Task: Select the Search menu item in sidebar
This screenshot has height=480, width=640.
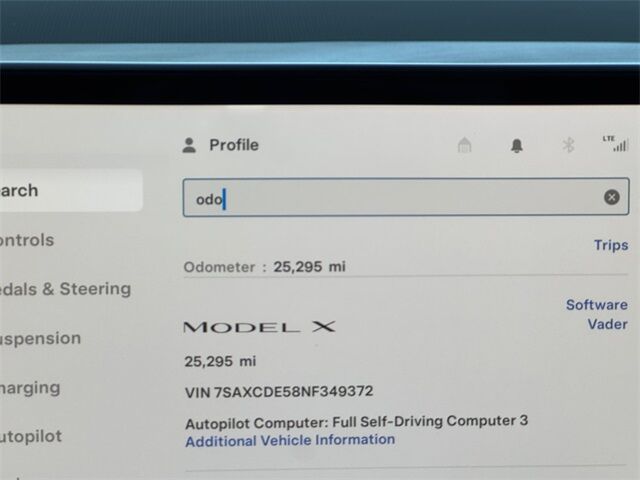Action: (x=71, y=191)
